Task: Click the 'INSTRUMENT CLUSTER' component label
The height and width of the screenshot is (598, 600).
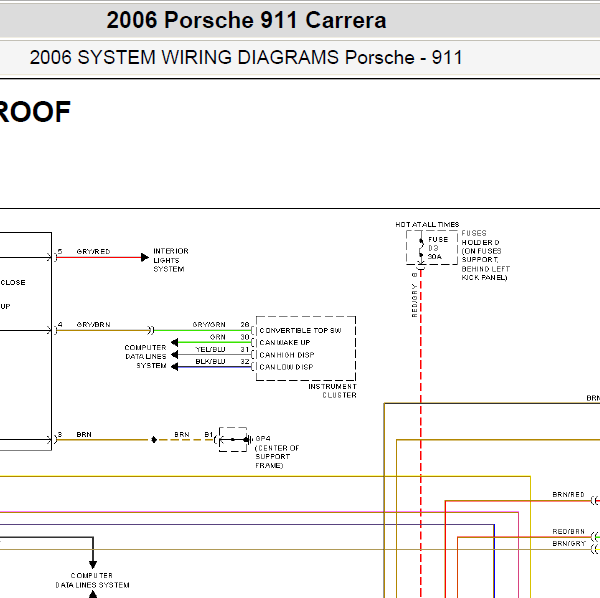Action: click(333, 391)
